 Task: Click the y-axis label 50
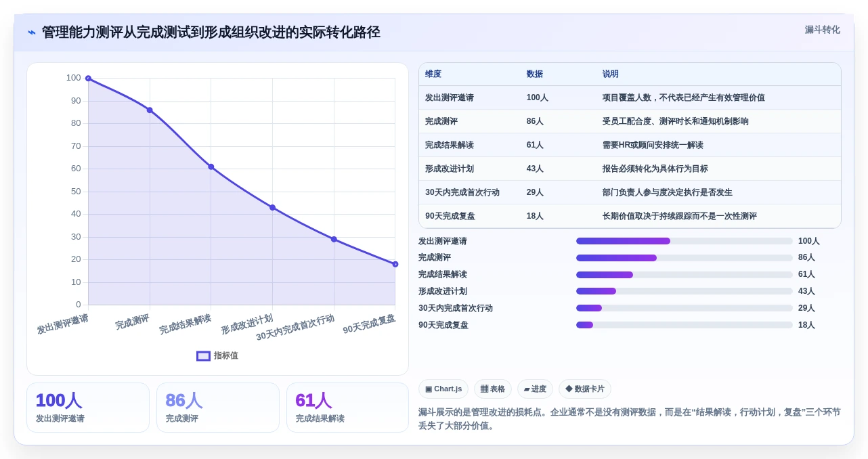[x=76, y=192]
